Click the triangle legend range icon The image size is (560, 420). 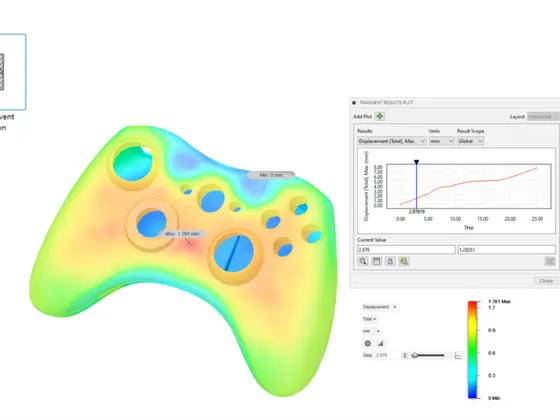click(381, 344)
